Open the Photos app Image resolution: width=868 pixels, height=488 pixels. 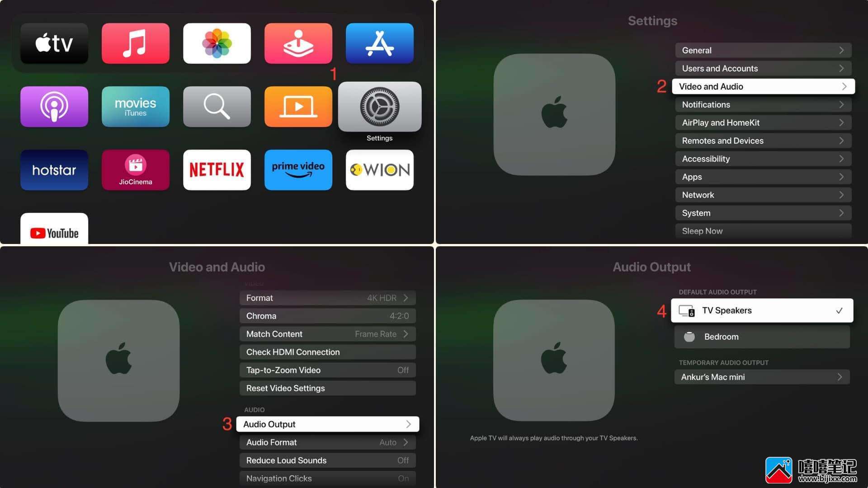(217, 43)
